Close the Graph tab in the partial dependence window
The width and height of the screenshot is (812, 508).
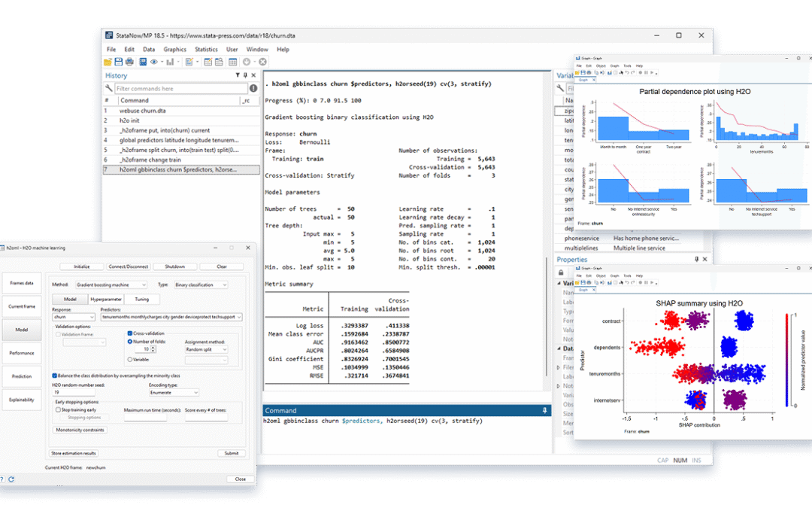[594, 80]
